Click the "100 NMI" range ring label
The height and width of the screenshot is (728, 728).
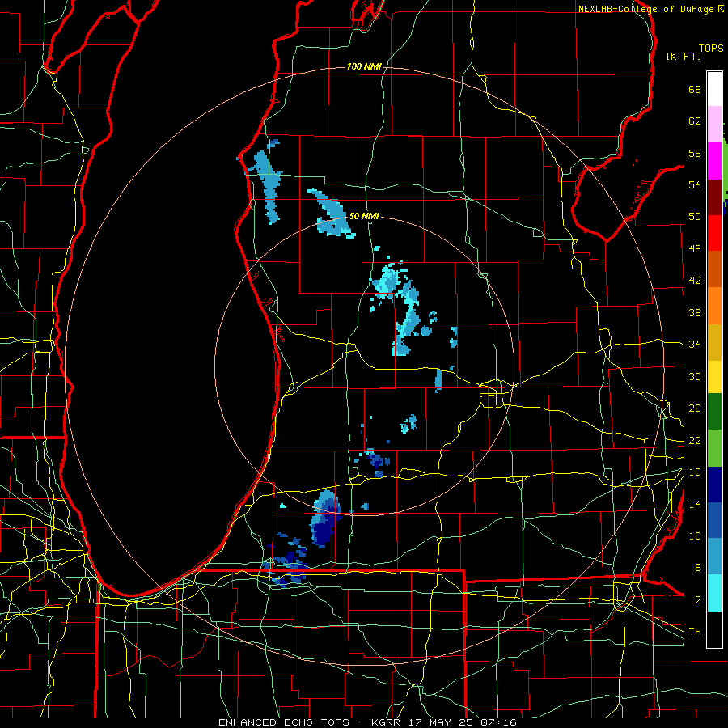click(364, 67)
